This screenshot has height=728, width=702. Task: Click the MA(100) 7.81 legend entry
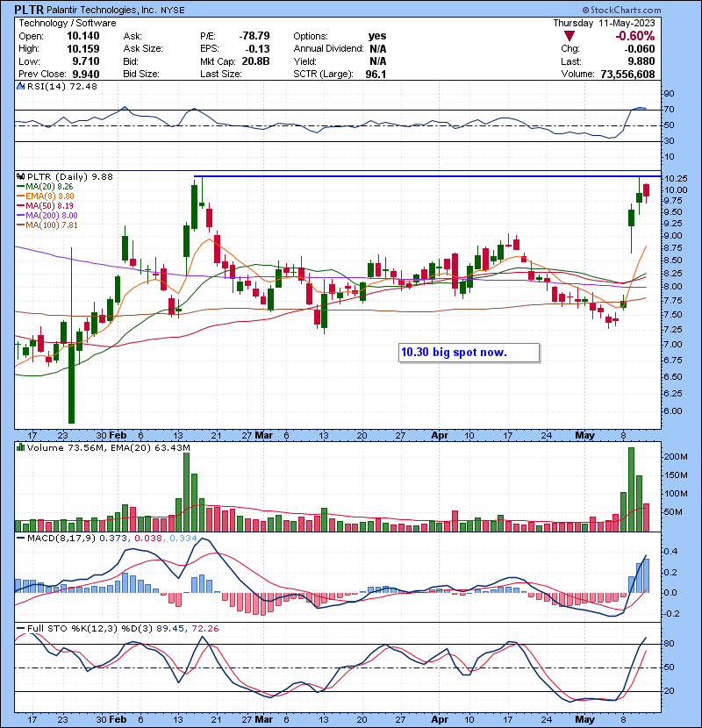47,225
